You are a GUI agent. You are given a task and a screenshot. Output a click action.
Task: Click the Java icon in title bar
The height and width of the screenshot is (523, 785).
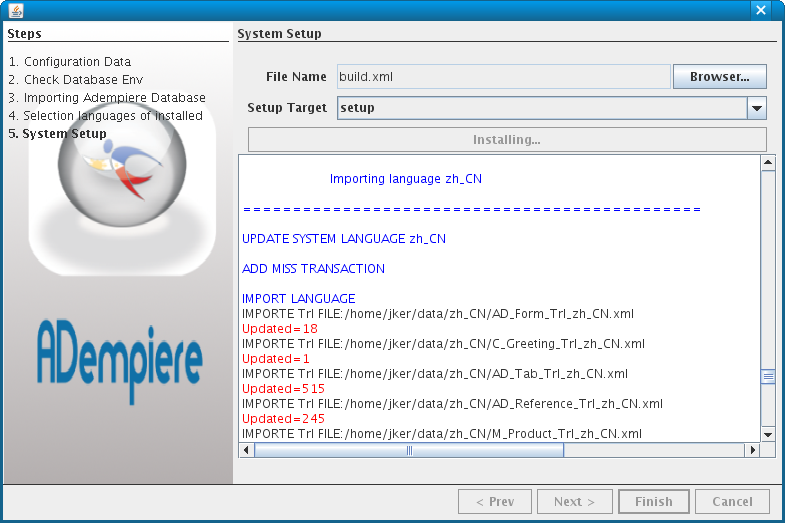tap(16, 11)
